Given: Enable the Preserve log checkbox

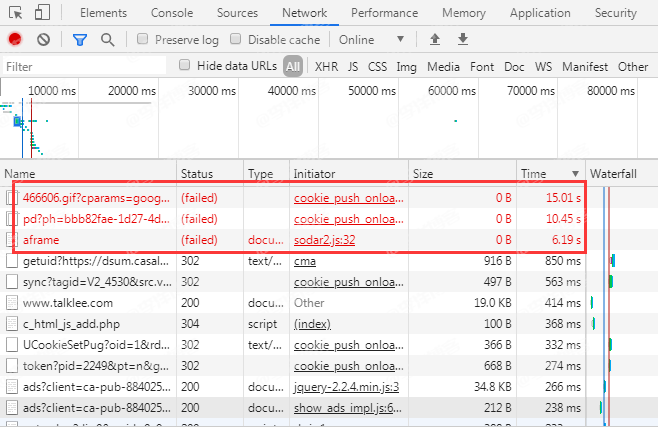Looking at the screenshot, I should 144,40.
